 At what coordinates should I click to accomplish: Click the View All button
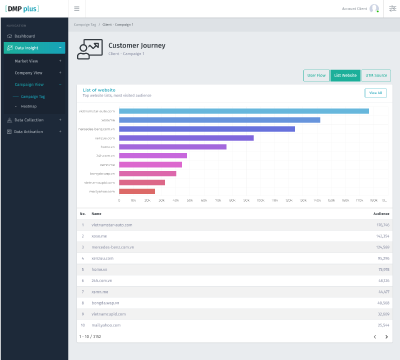[375, 93]
